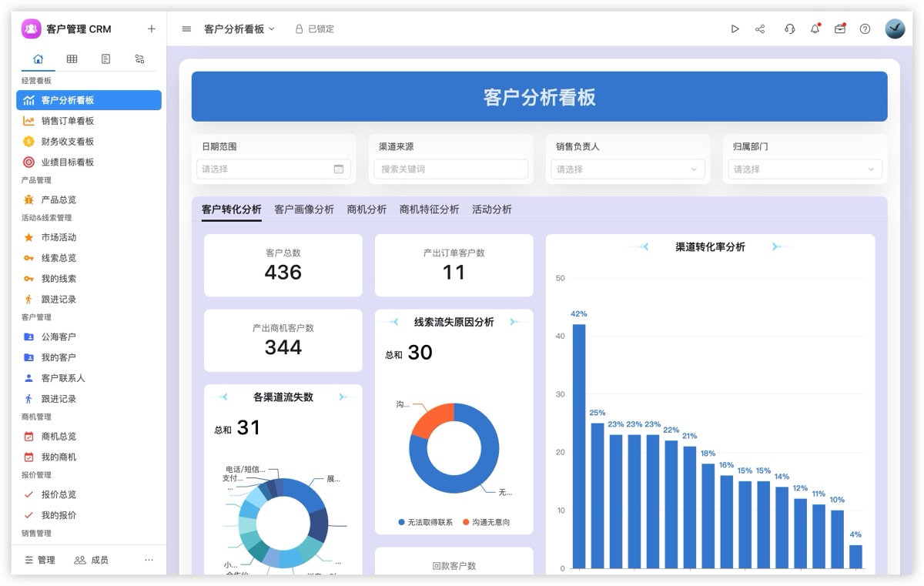Click the left arrow beside 线索流失原因分析

pyautogui.click(x=389, y=322)
